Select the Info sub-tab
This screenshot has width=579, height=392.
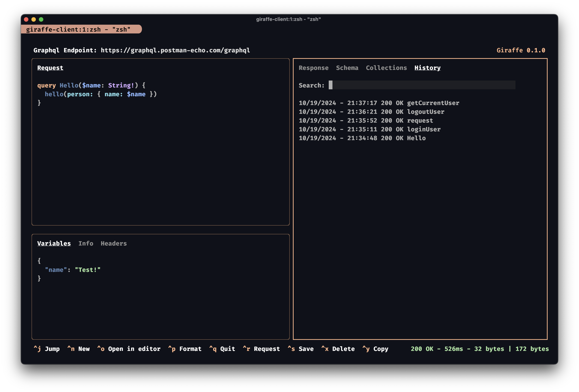(86, 243)
